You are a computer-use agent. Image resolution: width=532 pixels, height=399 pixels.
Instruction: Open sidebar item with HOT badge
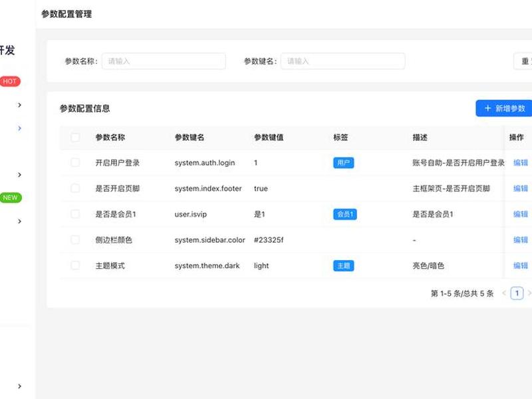coord(10,81)
